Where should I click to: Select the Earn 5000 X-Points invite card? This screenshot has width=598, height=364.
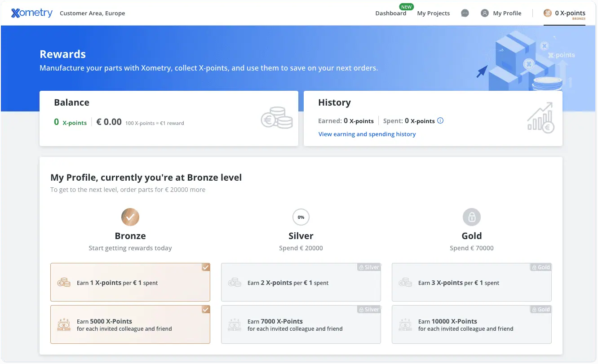[x=130, y=324]
